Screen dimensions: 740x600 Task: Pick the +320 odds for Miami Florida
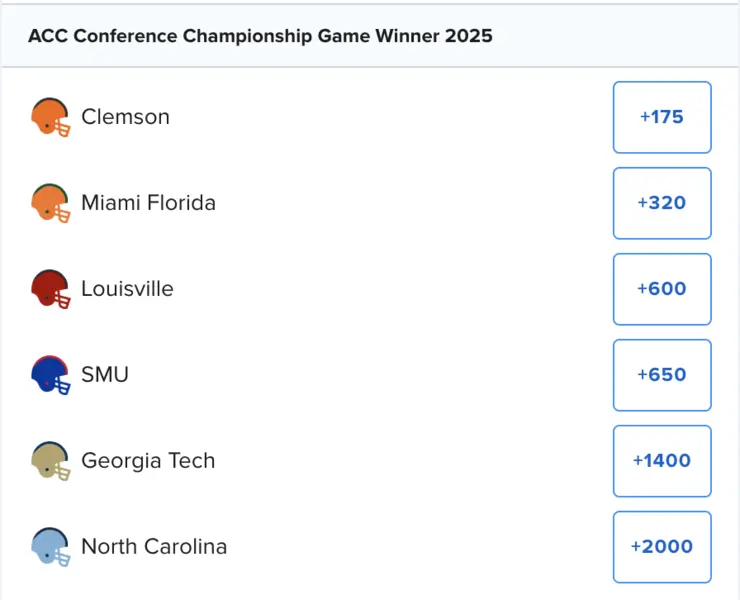tap(661, 203)
